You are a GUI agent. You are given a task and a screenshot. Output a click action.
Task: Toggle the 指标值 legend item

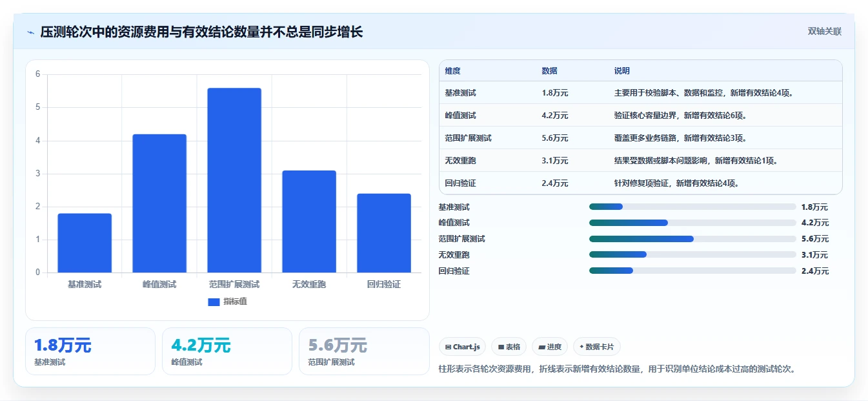pyautogui.click(x=227, y=302)
